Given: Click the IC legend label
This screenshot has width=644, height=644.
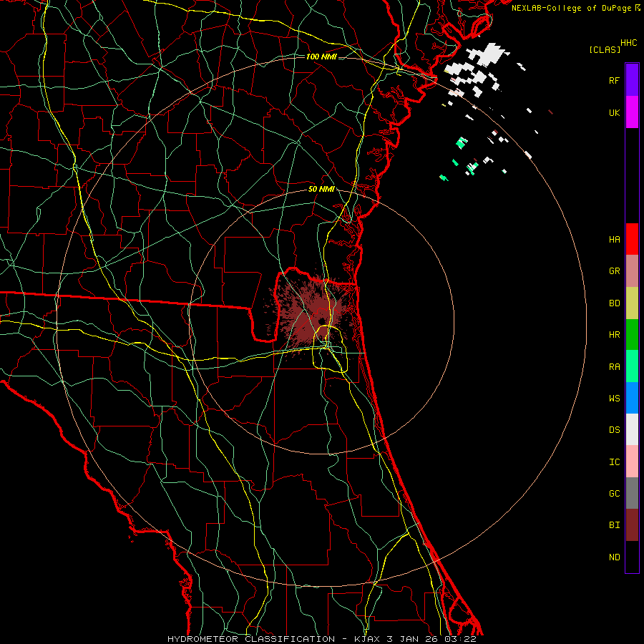Looking at the screenshot, I should [x=614, y=462].
